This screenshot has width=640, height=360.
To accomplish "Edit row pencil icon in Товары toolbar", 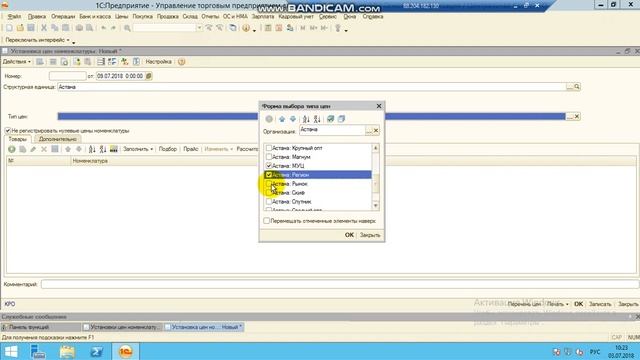I will pyautogui.click(x=33, y=149).
